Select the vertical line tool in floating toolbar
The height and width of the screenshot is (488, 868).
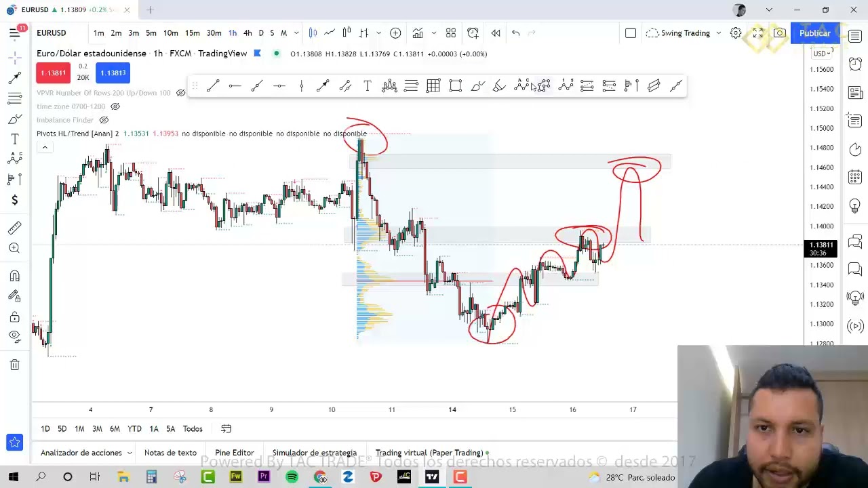coord(301,85)
